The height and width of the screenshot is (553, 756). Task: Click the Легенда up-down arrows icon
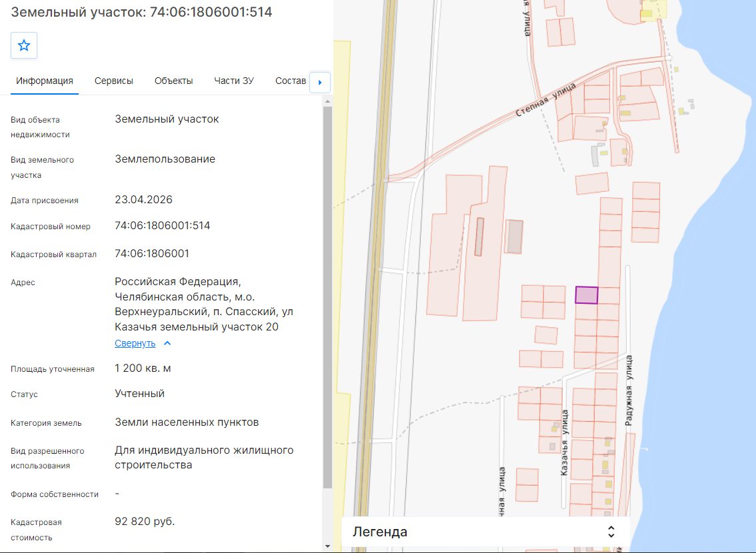click(x=611, y=532)
